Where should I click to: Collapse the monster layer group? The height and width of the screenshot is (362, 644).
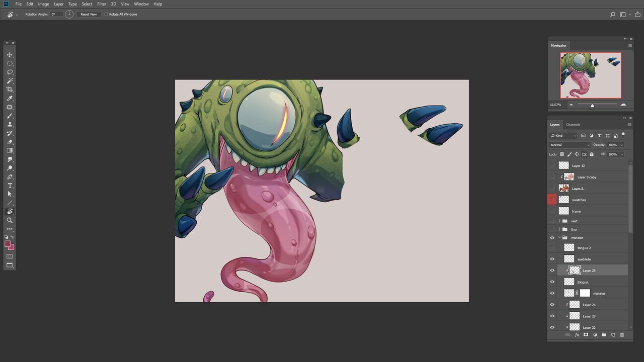559,238
